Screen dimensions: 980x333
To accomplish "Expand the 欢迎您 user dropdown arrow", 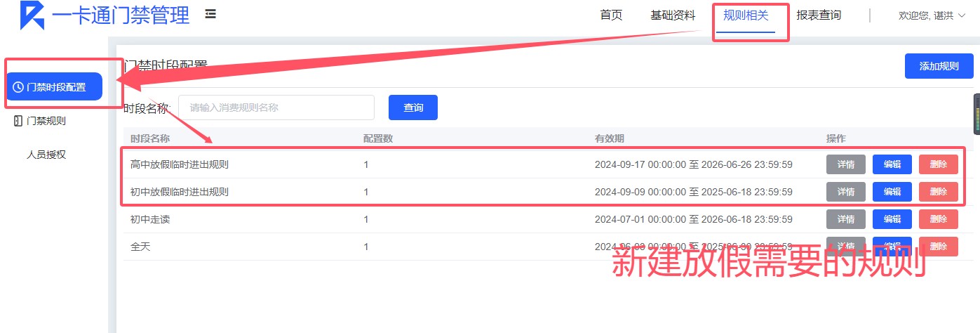I will [x=961, y=15].
